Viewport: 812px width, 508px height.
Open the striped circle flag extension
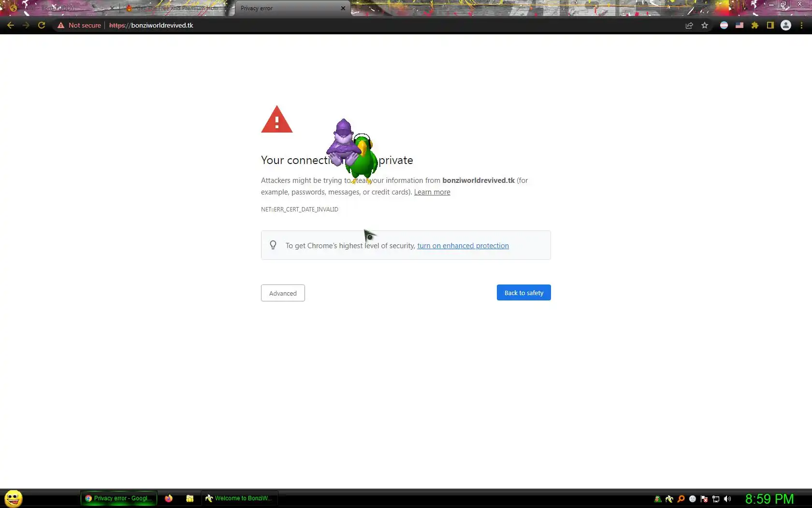(x=724, y=25)
